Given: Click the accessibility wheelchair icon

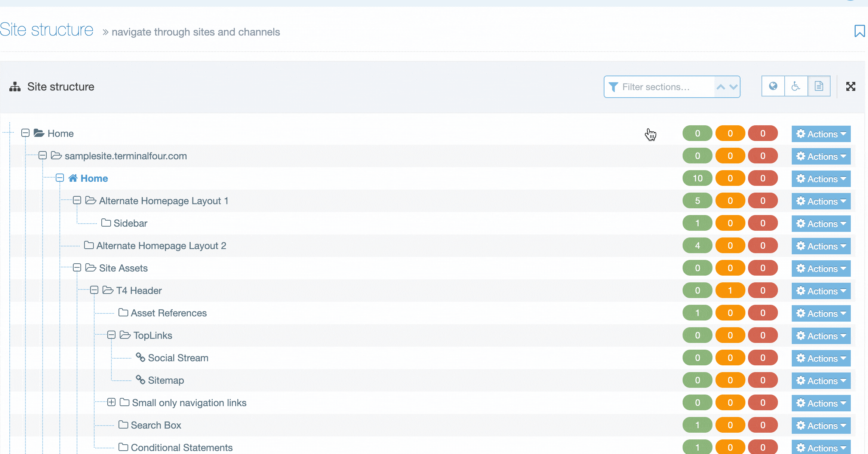Looking at the screenshot, I should 796,86.
